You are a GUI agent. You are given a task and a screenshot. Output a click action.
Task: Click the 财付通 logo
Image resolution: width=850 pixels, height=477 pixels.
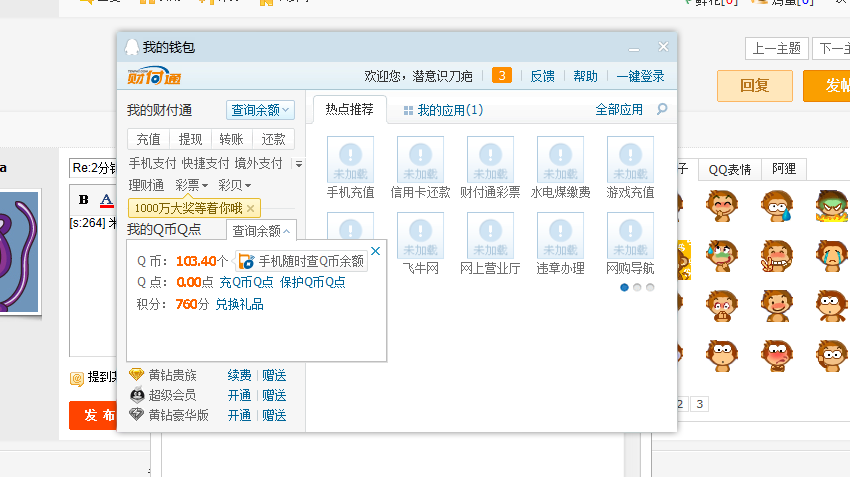tap(154, 76)
